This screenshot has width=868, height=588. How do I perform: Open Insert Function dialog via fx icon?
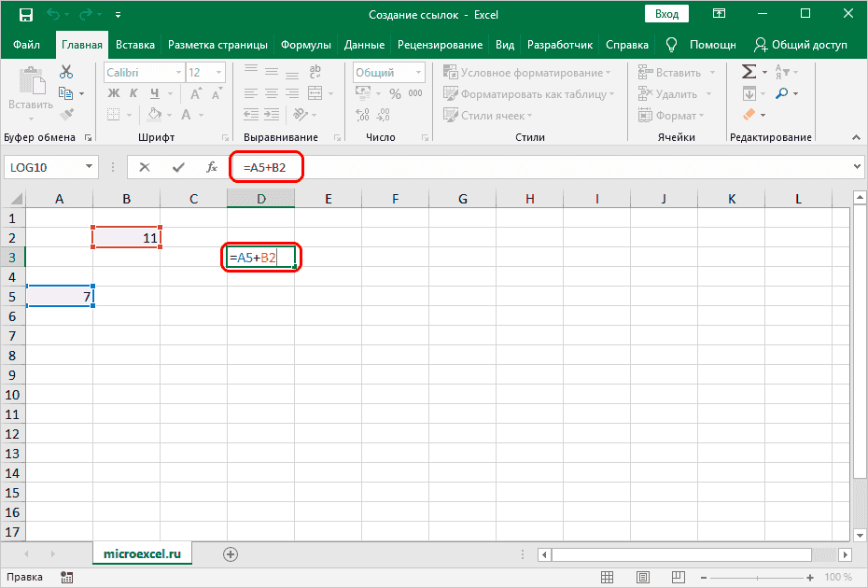coord(212,167)
